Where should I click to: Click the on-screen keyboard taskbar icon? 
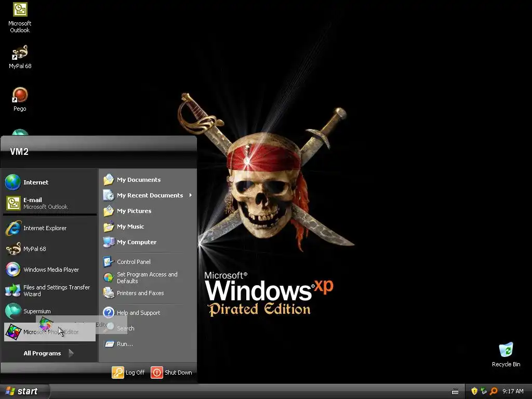[455, 392]
